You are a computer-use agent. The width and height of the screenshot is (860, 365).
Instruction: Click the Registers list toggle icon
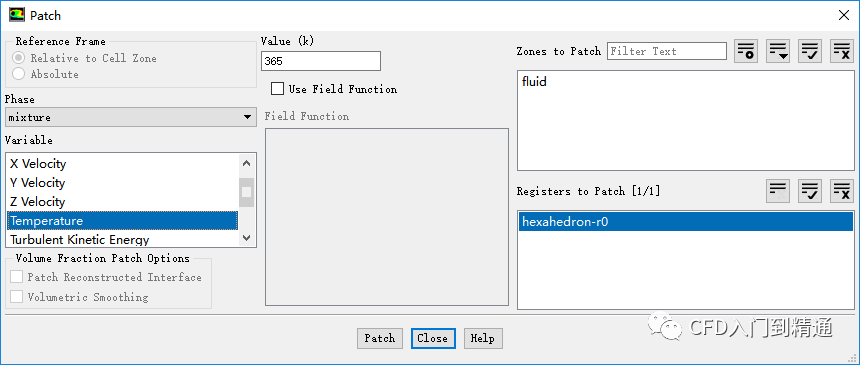coord(778,191)
